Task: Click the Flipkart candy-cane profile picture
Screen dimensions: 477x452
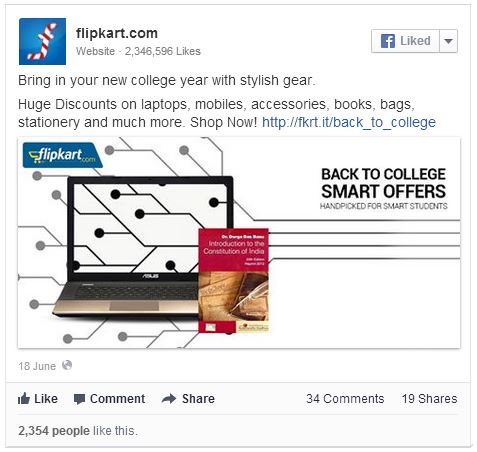Action: pos(42,41)
